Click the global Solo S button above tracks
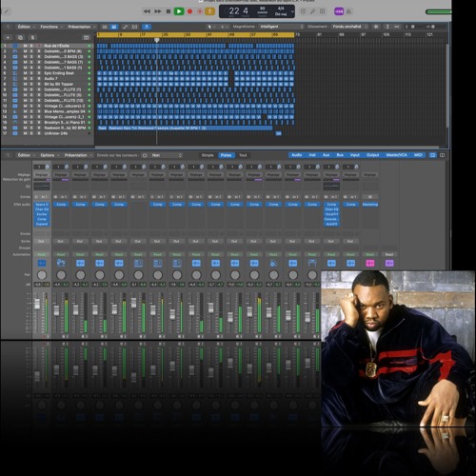The image size is (476, 476). 32,37
